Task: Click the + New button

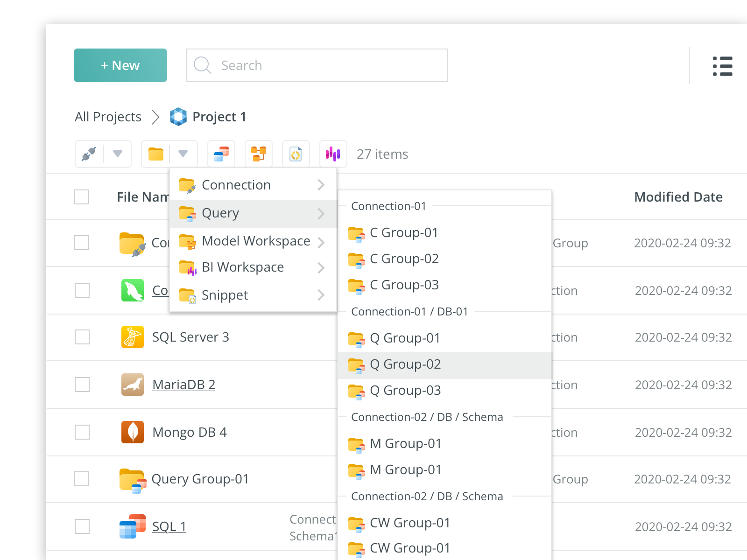Action: 120,65
